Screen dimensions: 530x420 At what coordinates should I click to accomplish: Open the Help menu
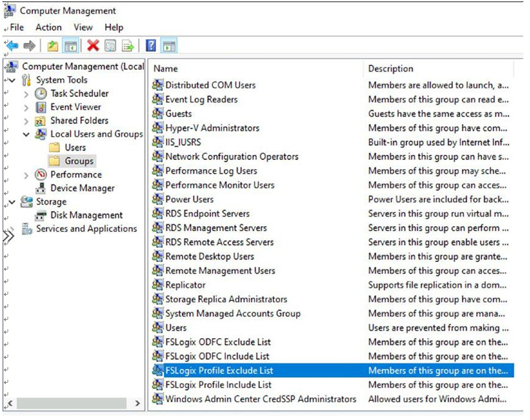[114, 27]
